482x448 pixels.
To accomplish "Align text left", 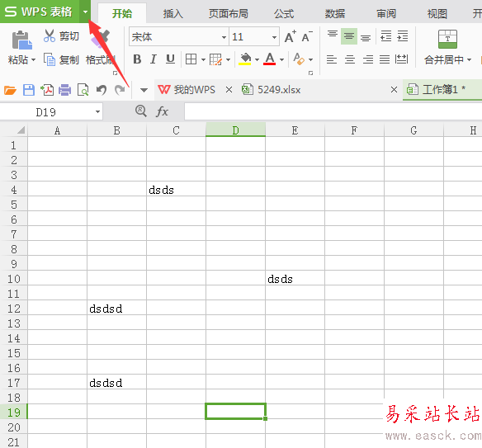I will coord(332,59).
